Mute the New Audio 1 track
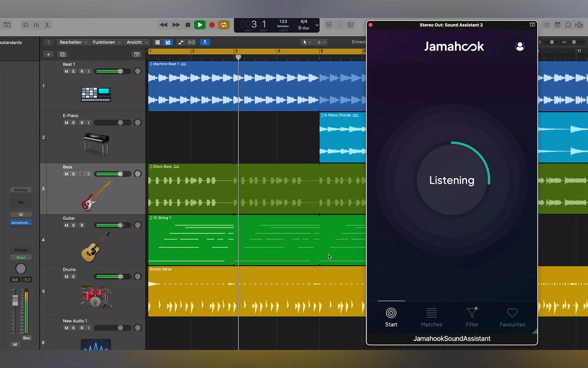The image size is (588, 368). (x=66, y=328)
